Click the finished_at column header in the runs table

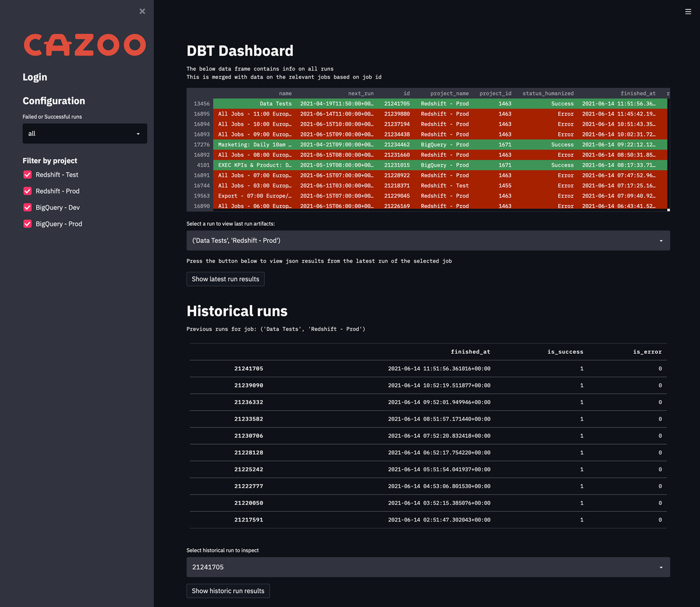pos(638,93)
